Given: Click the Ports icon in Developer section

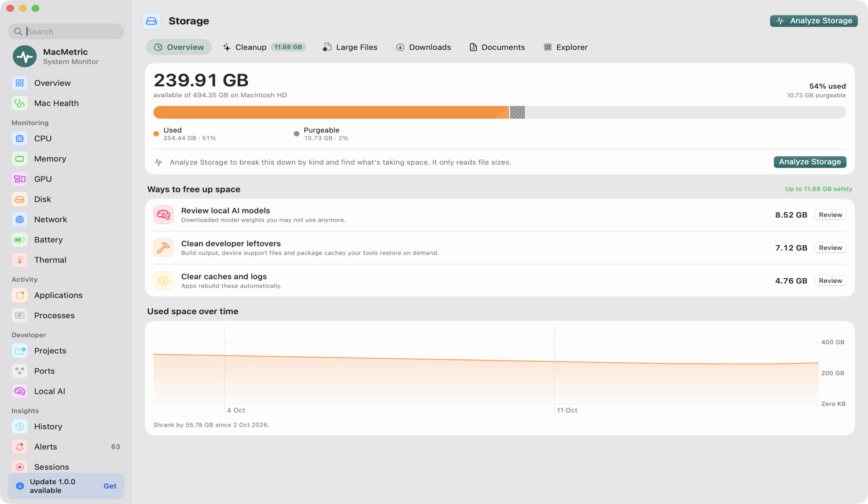Looking at the screenshot, I should click(20, 371).
